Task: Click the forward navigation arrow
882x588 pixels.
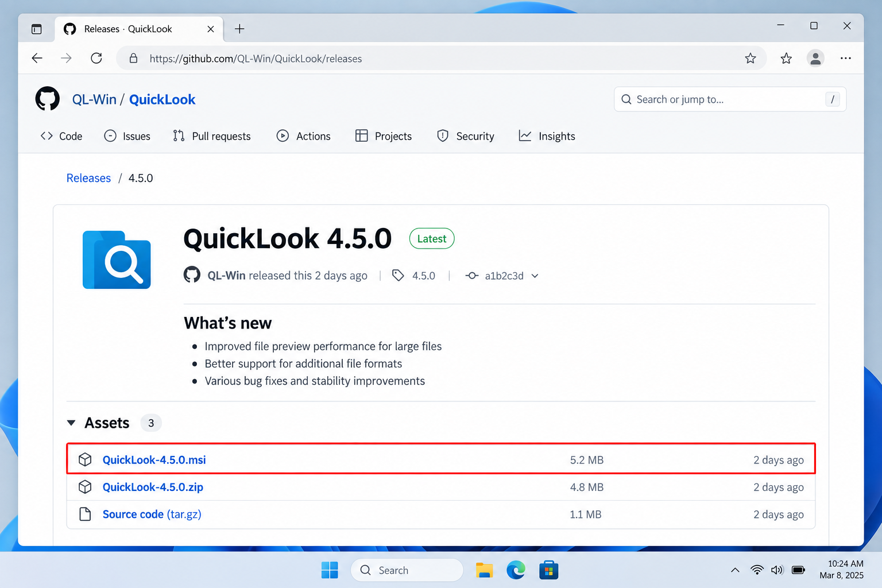Action: coord(67,58)
